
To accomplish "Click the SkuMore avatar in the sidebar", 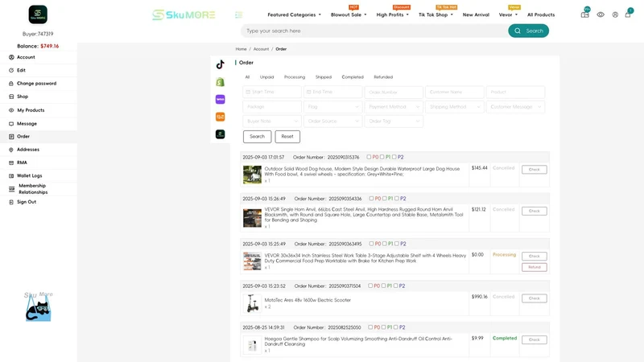I will coord(38,14).
